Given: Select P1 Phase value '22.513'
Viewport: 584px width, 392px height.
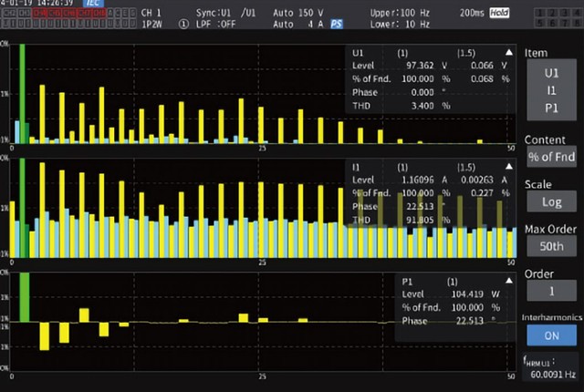Looking at the screenshot, I should point(470,321).
